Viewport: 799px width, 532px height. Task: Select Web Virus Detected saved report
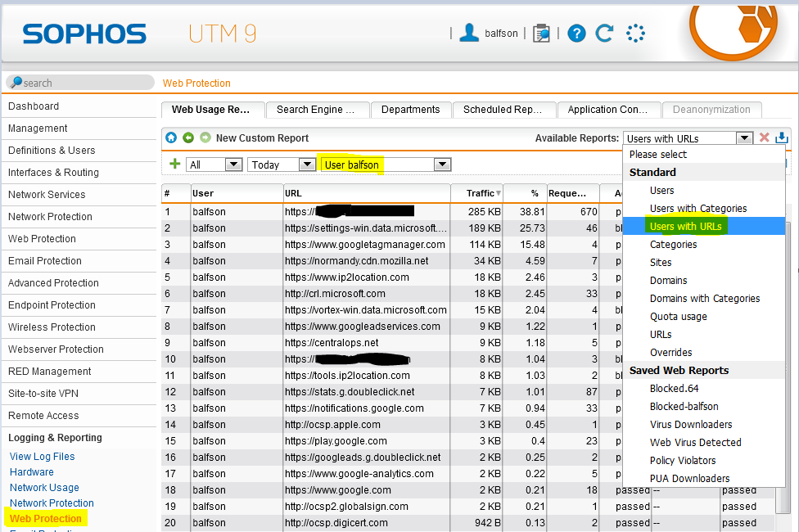tap(704, 442)
